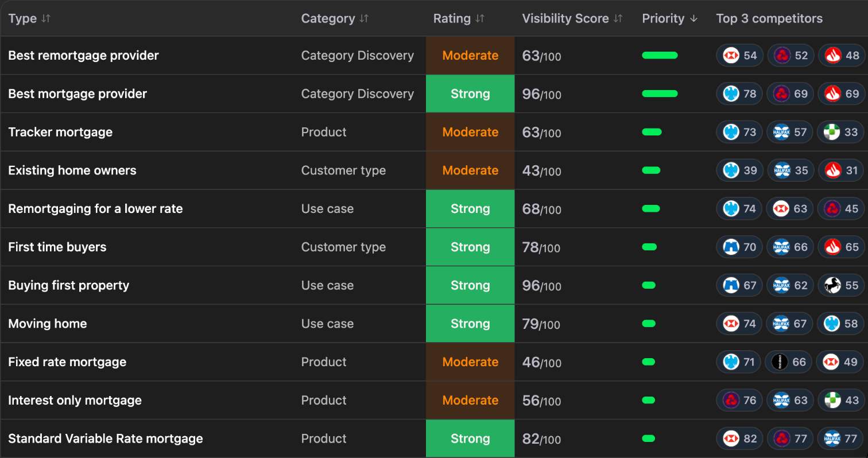Viewport: 868px width, 458px height.
Task: Select Halifax chip scoring 63 in Interest only mortgage
Action: (790, 401)
